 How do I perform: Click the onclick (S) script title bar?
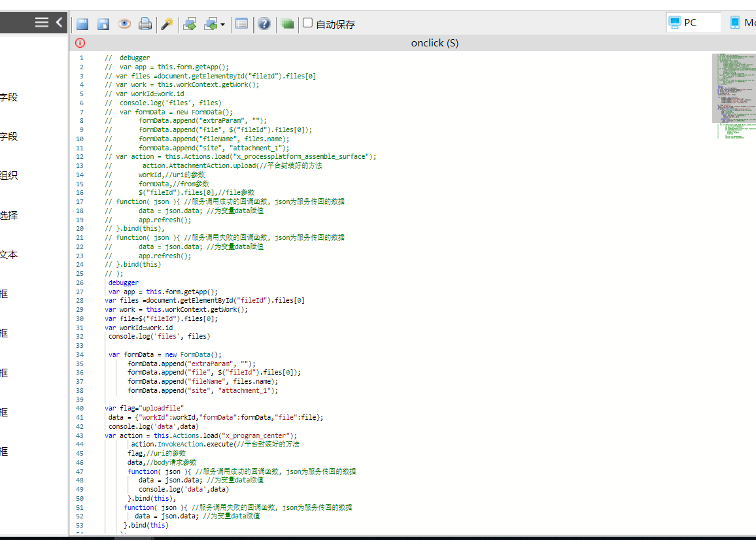(435, 43)
